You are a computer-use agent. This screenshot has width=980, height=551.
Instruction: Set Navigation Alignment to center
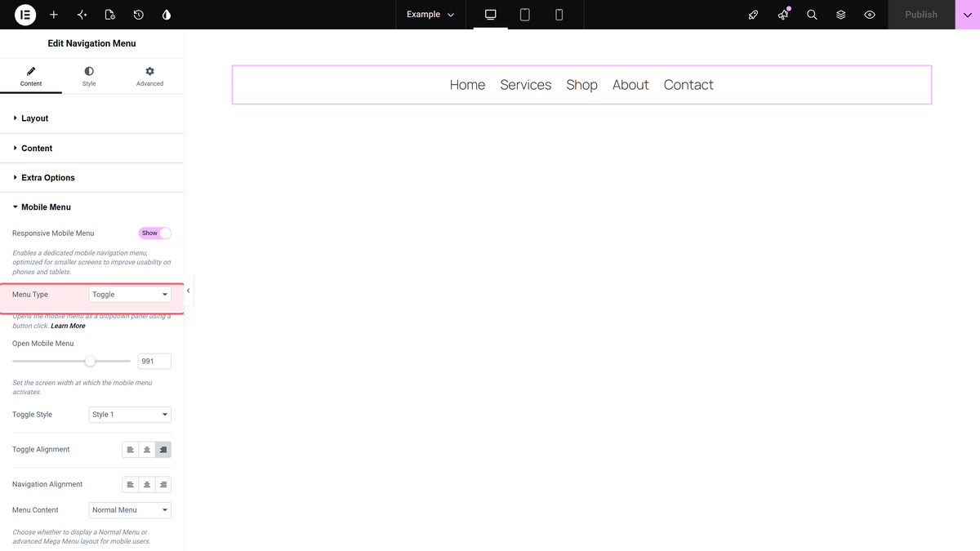147,485
